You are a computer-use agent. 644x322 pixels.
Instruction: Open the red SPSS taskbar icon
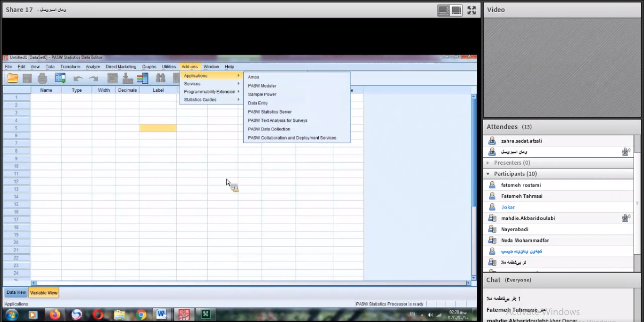point(184,314)
